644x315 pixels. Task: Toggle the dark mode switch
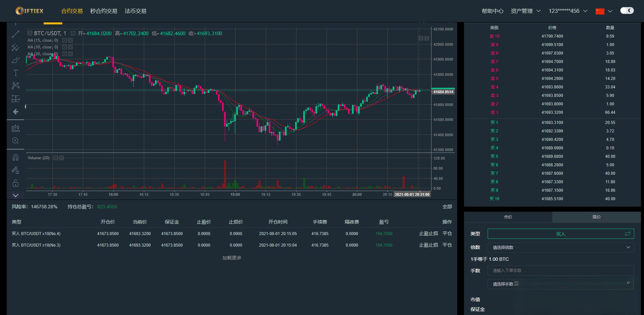click(627, 10)
